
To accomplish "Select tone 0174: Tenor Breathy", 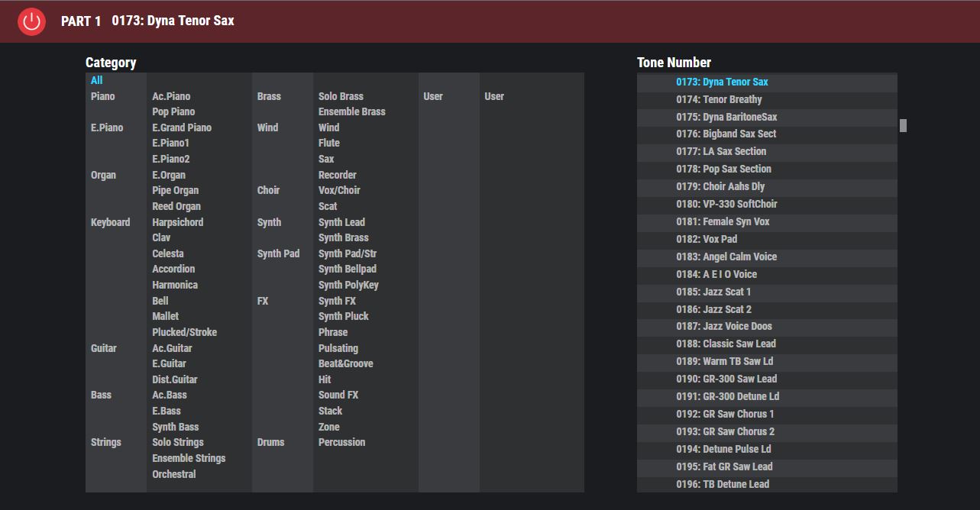I will tap(719, 99).
